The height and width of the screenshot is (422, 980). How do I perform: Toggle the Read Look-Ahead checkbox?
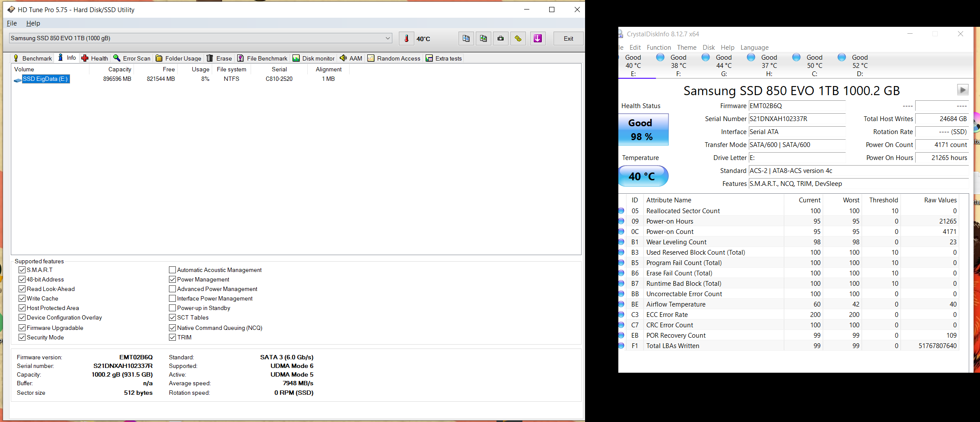point(22,289)
